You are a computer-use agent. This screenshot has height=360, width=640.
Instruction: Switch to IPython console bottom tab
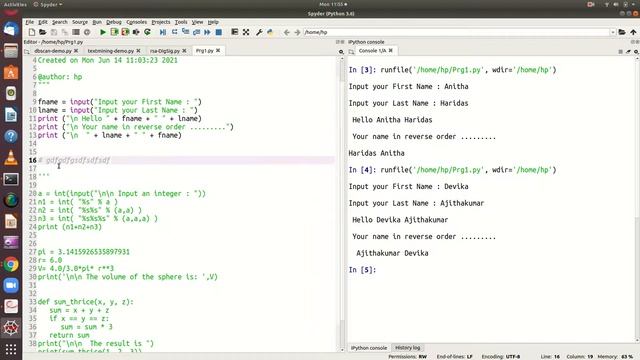(369, 348)
